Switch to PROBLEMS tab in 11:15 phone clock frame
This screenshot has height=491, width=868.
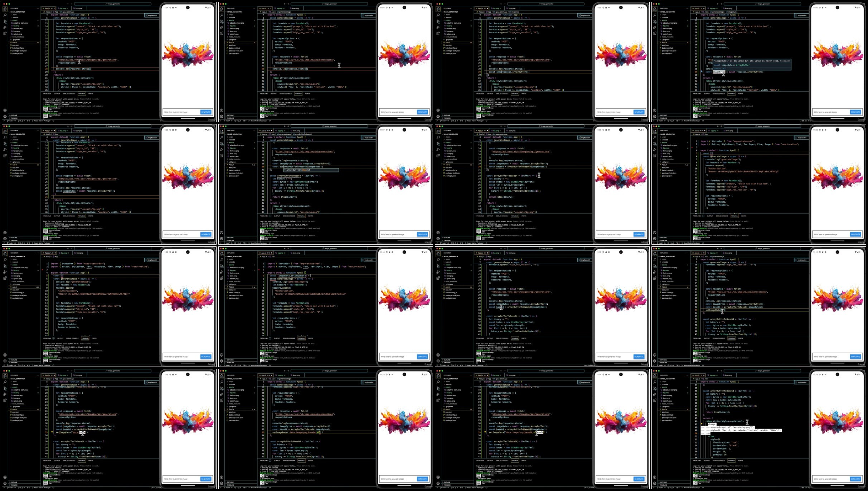coord(697,461)
